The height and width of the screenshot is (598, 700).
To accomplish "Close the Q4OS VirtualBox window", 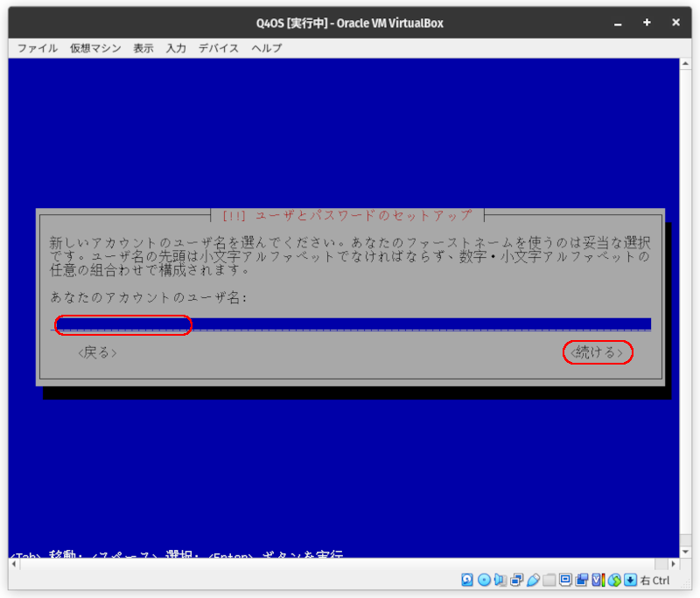I will tap(675, 23).
